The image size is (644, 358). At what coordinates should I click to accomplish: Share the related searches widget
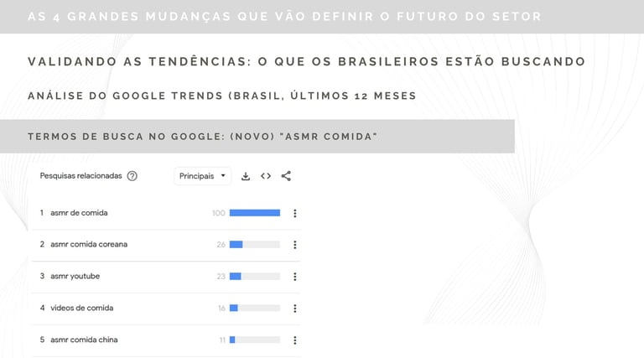286,176
